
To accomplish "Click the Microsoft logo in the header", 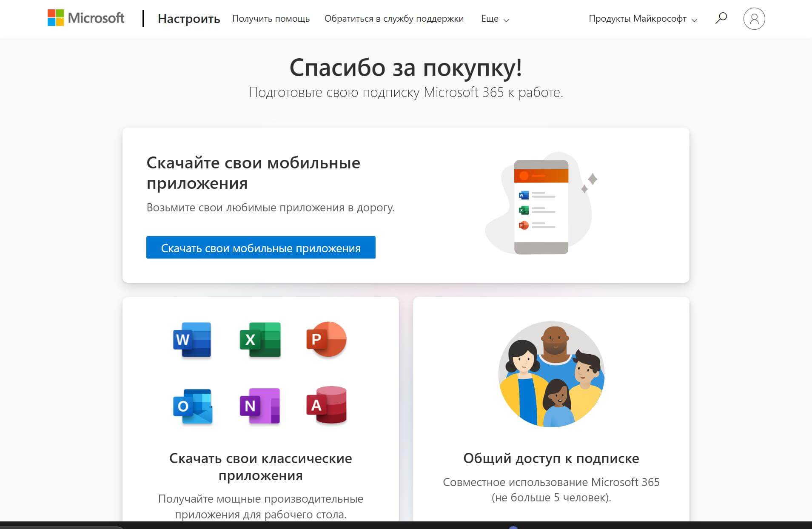I will click(86, 18).
